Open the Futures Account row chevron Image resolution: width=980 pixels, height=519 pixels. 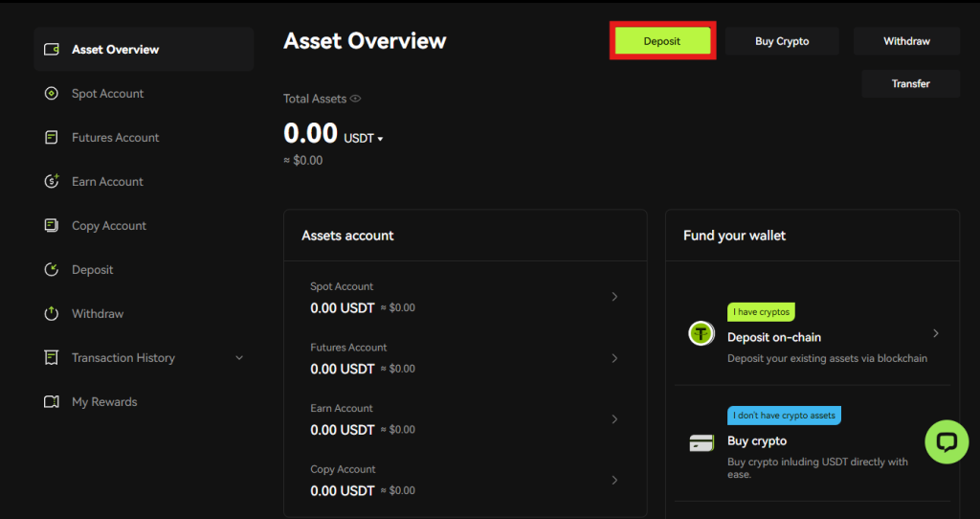click(x=614, y=358)
